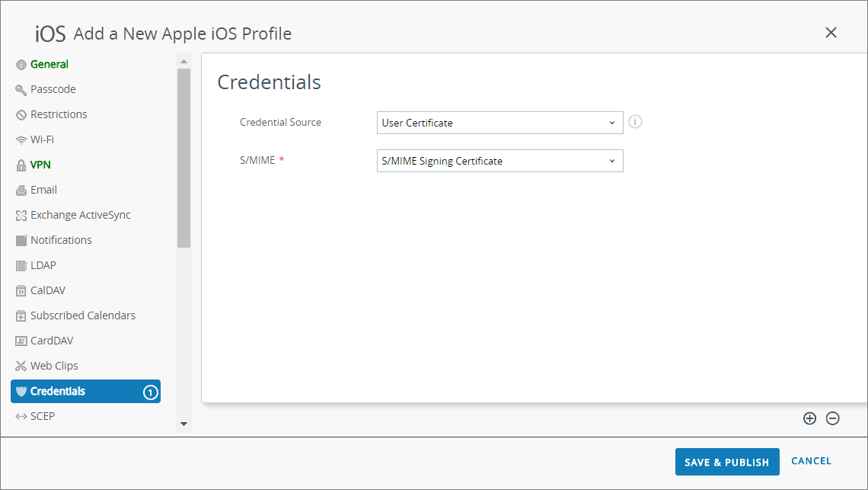Click the SCEP code brackets icon
Image resolution: width=868 pixels, height=490 pixels.
coord(21,416)
